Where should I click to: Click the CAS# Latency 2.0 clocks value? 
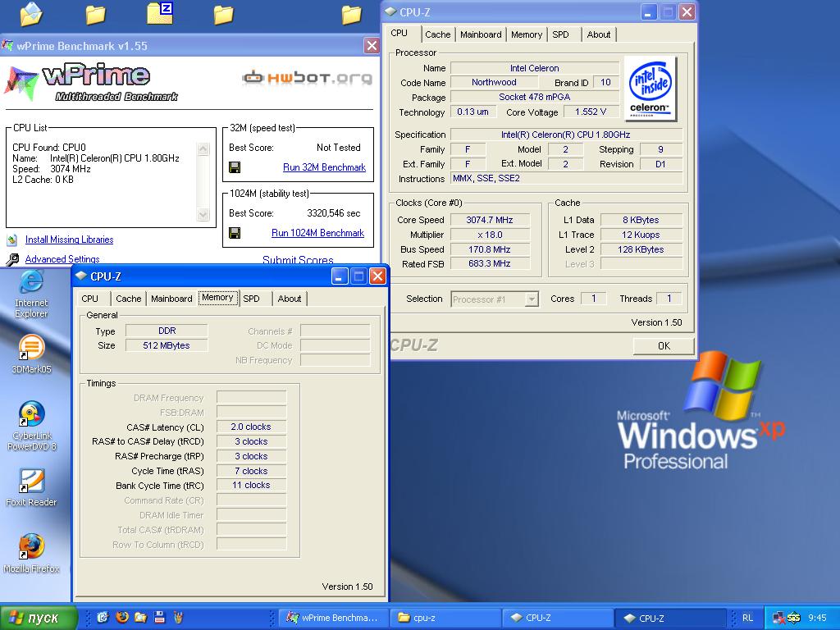pos(251,427)
